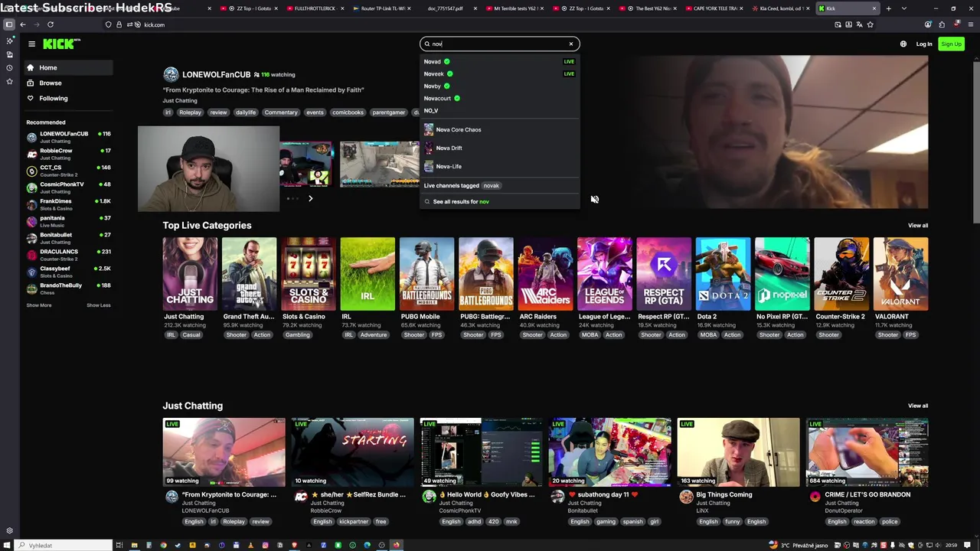This screenshot has height=551, width=980.
Task: Click the LONEWOLFanCUB channel avatar
Action: pos(171,74)
